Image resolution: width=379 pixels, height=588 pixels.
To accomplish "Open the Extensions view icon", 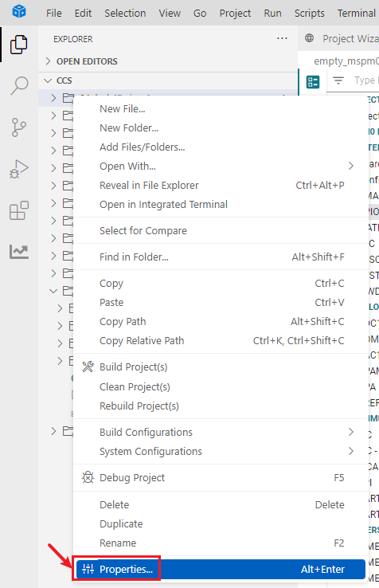I will [19, 210].
